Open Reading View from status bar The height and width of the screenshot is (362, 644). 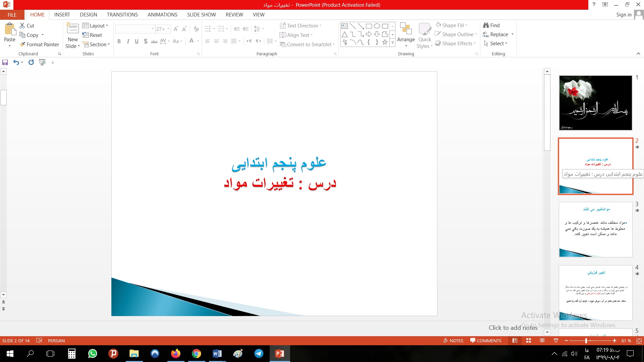pos(542,341)
